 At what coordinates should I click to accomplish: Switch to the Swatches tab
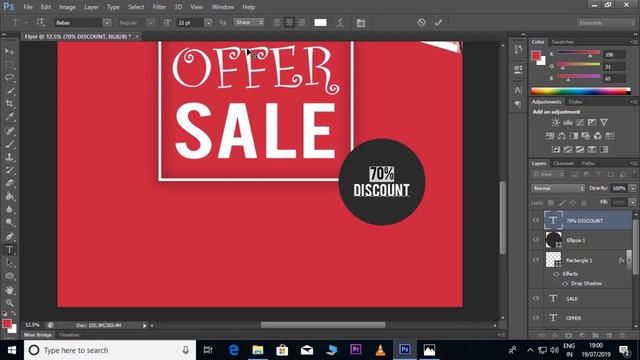(x=562, y=42)
